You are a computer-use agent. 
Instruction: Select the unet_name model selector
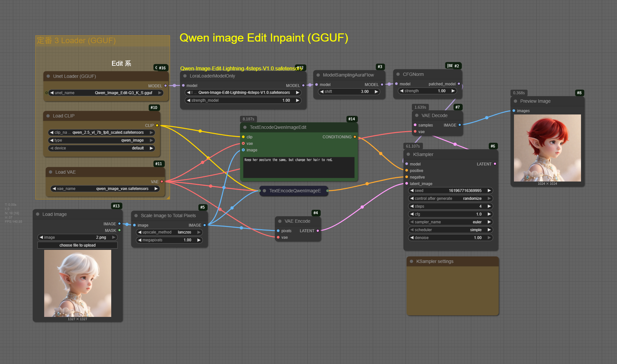pos(106,93)
